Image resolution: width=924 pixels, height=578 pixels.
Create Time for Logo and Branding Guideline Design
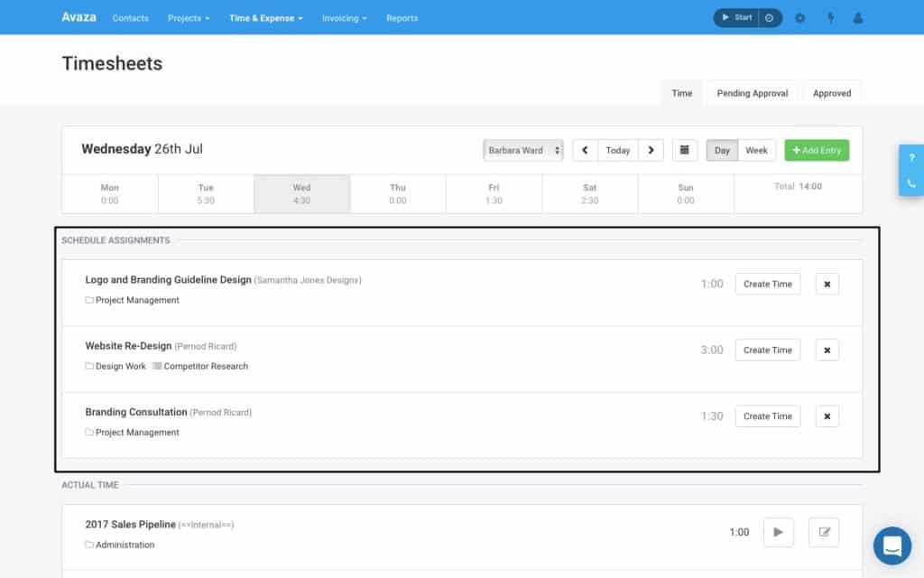pos(767,284)
